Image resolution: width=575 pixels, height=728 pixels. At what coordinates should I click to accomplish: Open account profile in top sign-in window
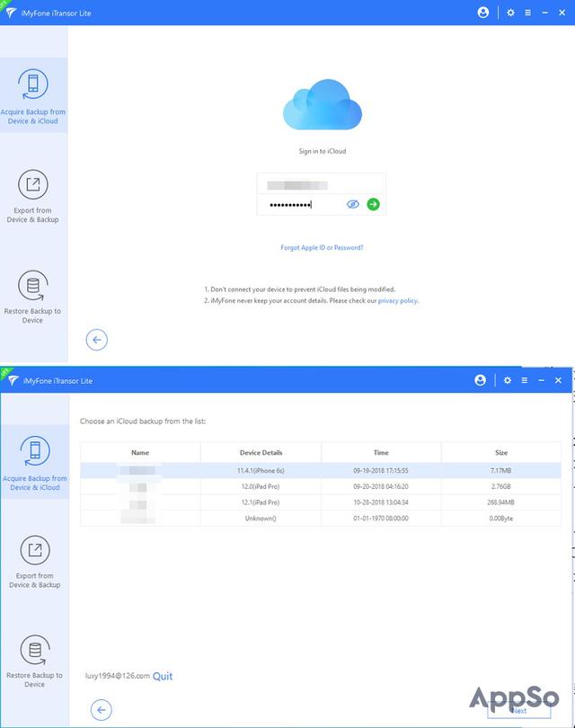483,13
